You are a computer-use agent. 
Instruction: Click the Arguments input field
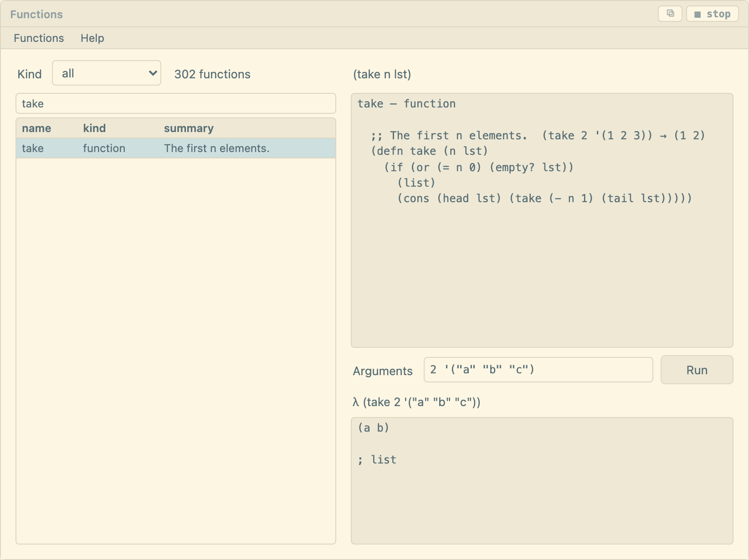click(539, 370)
